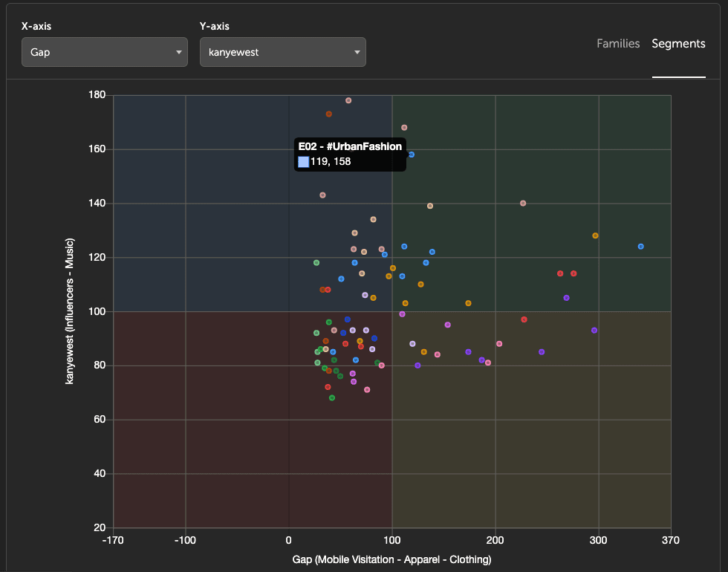Select the Segments tab
This screenshot has width=728, height=572.
678,44
